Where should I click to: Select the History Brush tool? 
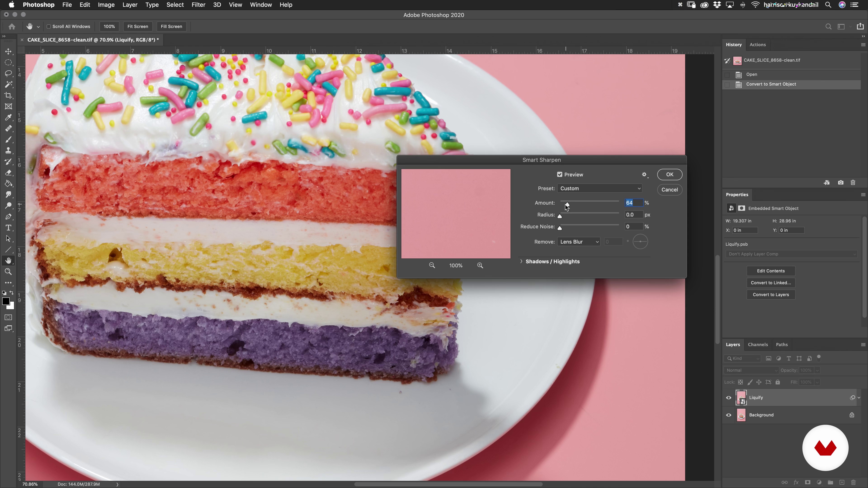[8, 162]
